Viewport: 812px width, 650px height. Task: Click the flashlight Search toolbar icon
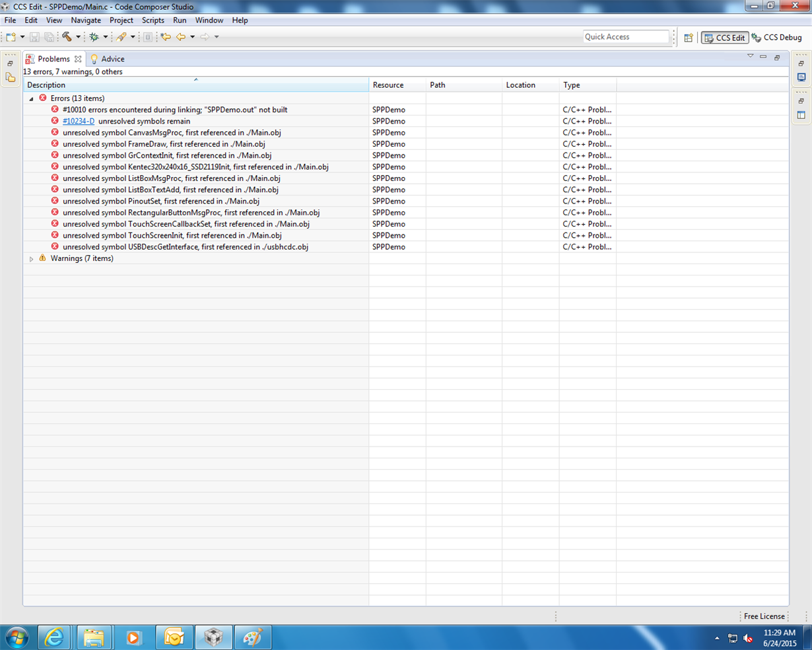(121, 37)
